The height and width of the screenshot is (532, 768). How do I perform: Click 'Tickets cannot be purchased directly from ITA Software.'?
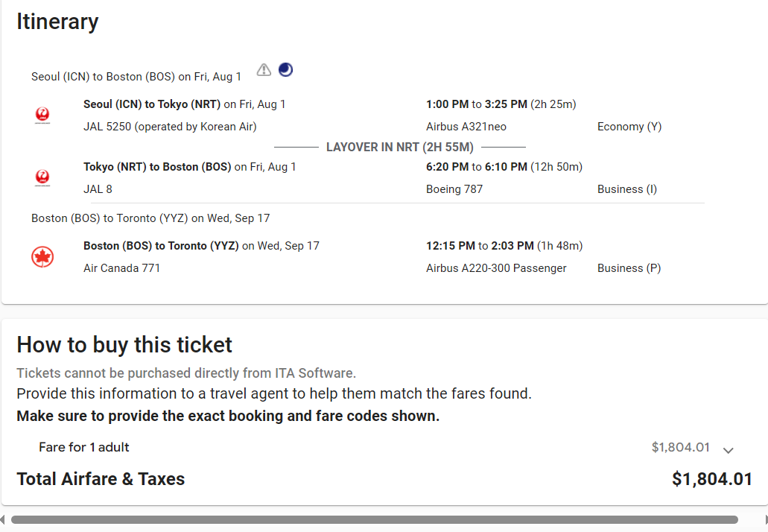[x=186, y=373]
